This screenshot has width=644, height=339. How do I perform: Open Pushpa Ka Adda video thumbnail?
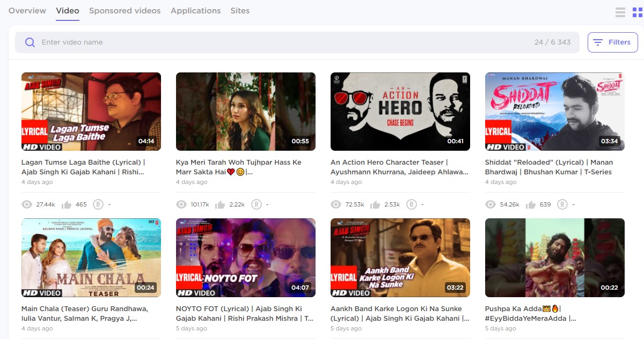(555, 257)
